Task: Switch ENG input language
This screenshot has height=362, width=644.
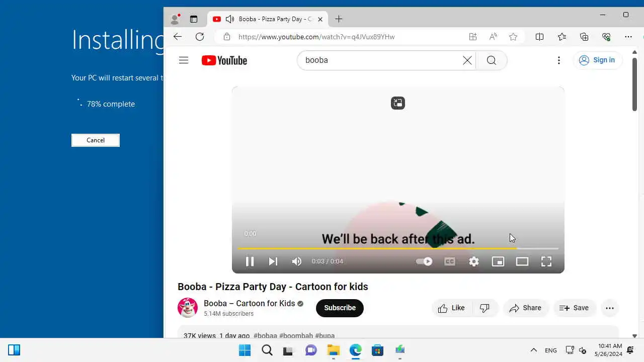Action: point(551,350)
